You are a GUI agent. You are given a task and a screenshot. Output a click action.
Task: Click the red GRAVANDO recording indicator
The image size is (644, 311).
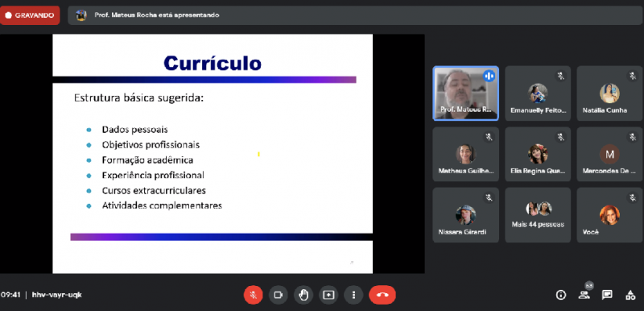point(30,15)
